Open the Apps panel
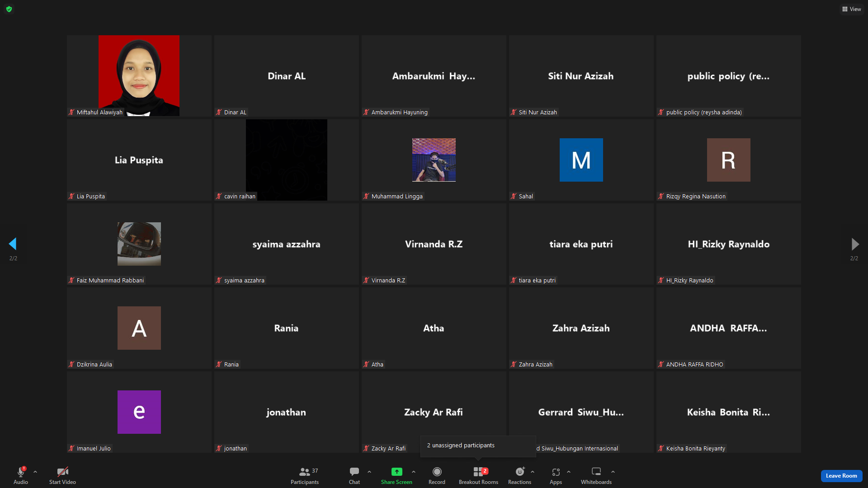Image resolution: width=868 pixels, height=488 pixels. 556,475
